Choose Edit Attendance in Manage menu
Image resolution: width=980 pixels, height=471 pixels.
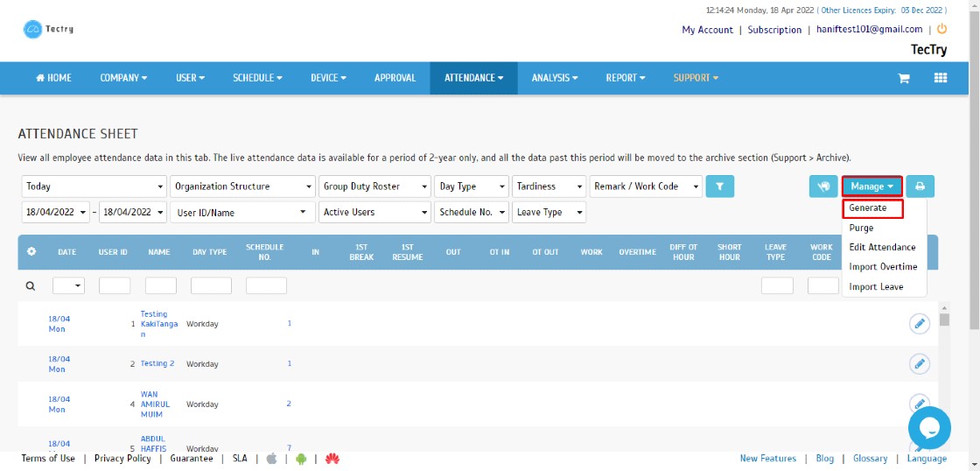(884, 247)
